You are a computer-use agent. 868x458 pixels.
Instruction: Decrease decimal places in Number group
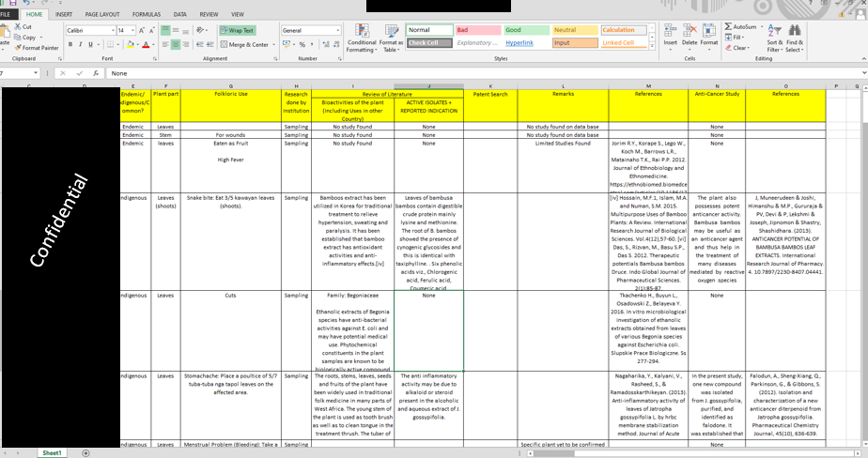tap(337, 44)
